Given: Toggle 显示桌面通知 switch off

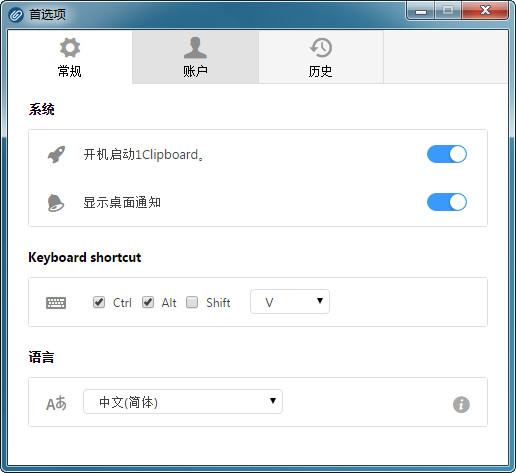Looking at the screenshot, I should (x=447, y=202).
